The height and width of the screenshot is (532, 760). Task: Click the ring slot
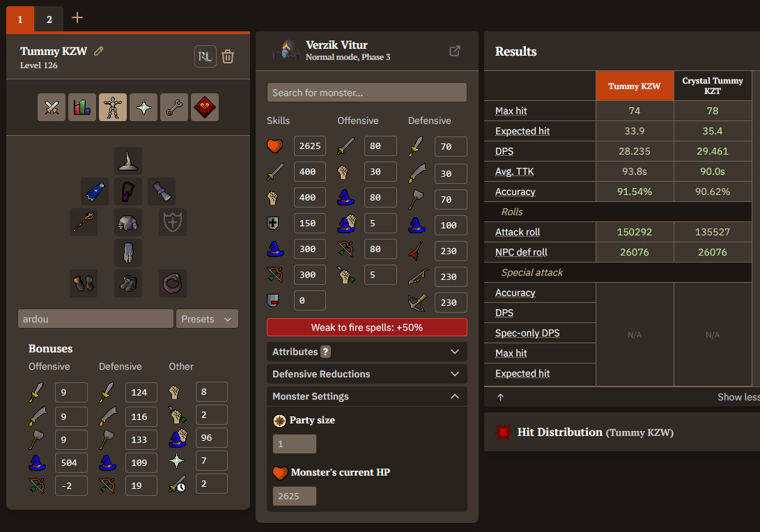click(173, 283)
